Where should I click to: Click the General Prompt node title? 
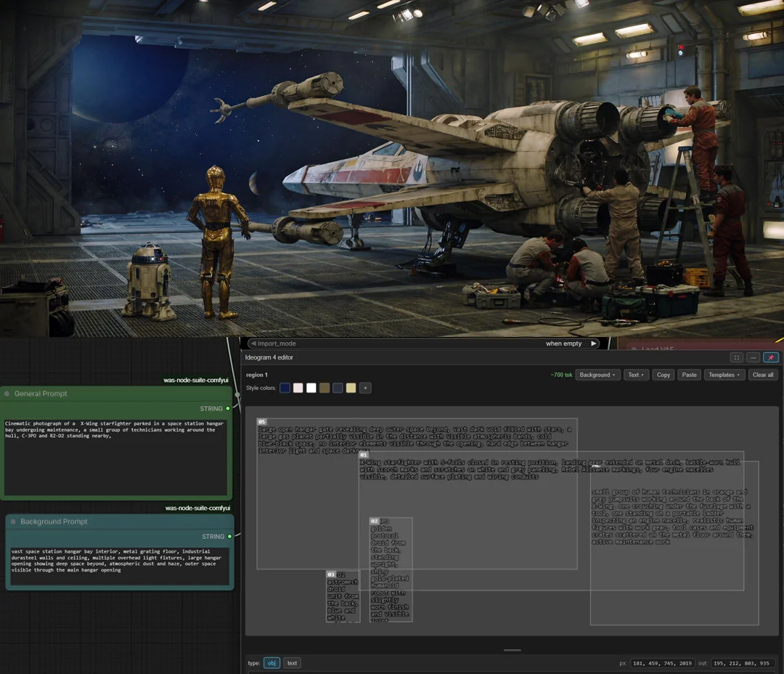(x=41, y=394)
